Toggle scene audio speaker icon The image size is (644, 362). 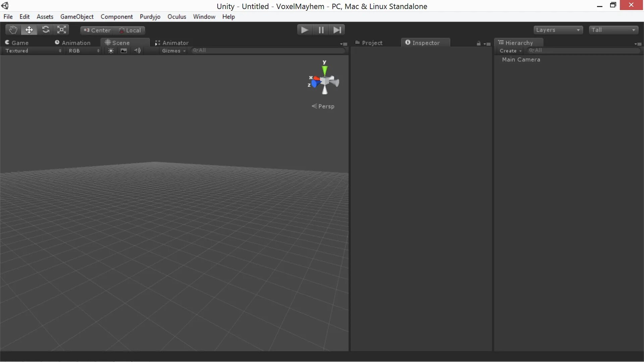137,51
